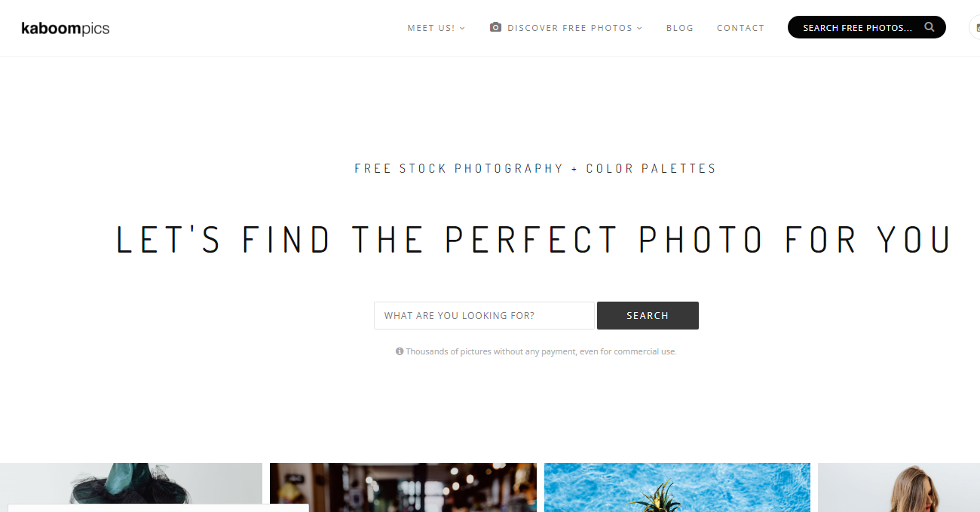
Task: Open the CONTACT page
Action: 740,28
